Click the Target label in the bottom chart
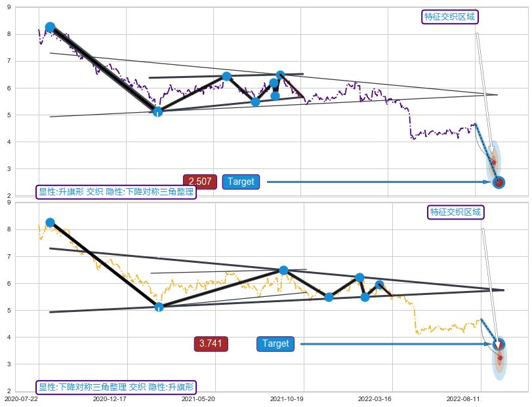This screenshot has height=407, width=532. click(x=276, y=343)
